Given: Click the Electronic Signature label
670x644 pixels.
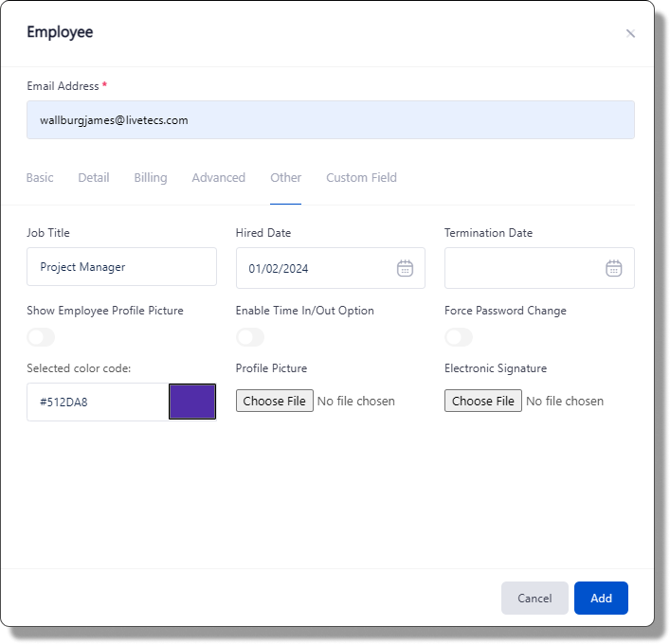Looking at the screenshot, I should pyautogui.click(x=496, y=368).
